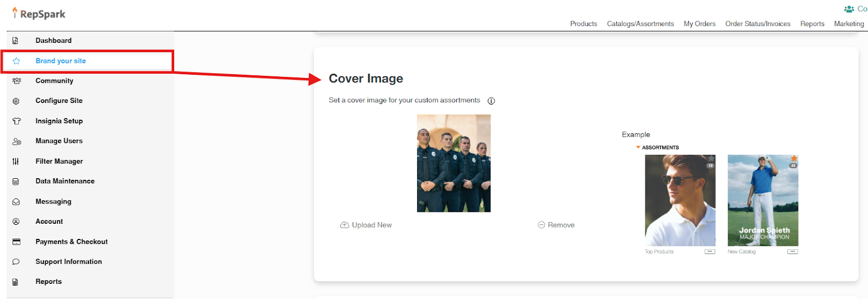Screen dimensions: 868x299
Task: Remove the current cover image
Action: pyautogui.click(x=556, y=225)
